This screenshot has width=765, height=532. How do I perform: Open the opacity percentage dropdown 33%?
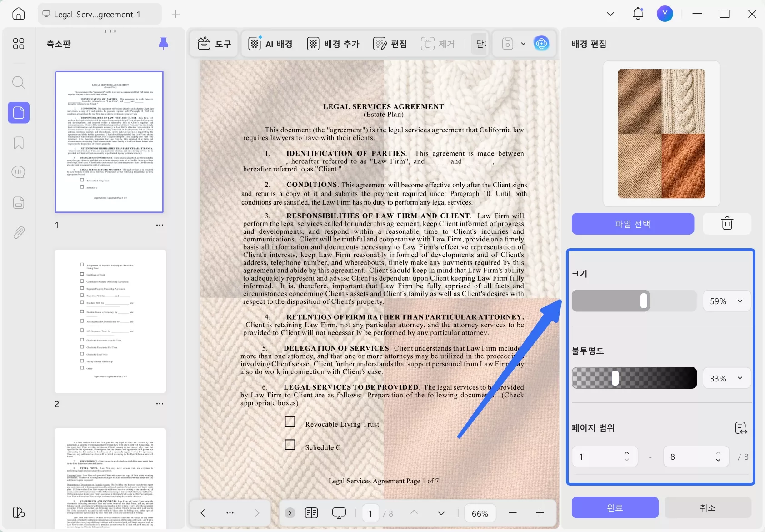point(727,378)
